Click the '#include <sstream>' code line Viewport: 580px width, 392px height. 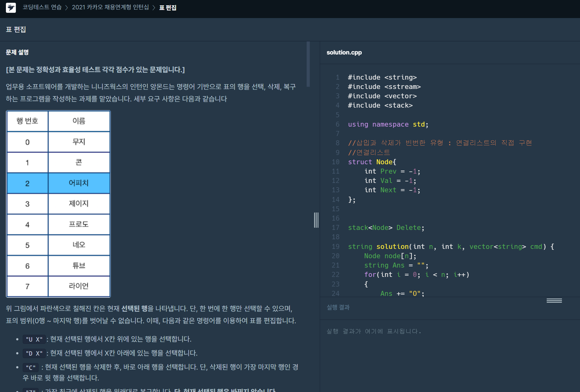384,87
